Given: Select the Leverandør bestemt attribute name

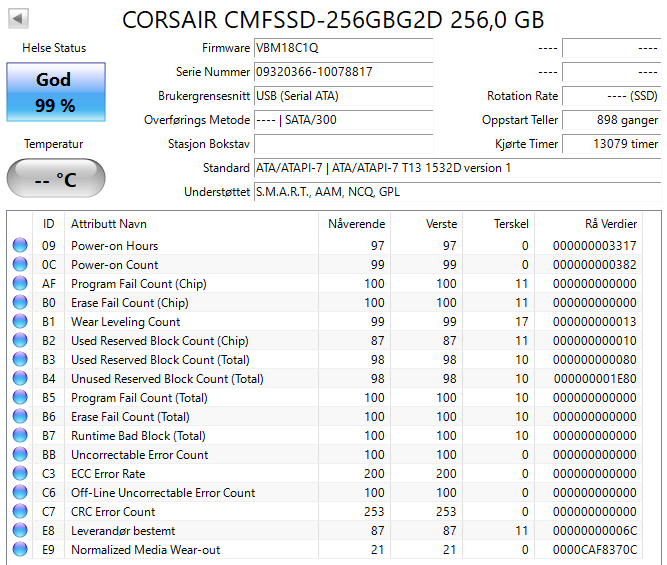Looking at the screenshot, I should [123, 531].
